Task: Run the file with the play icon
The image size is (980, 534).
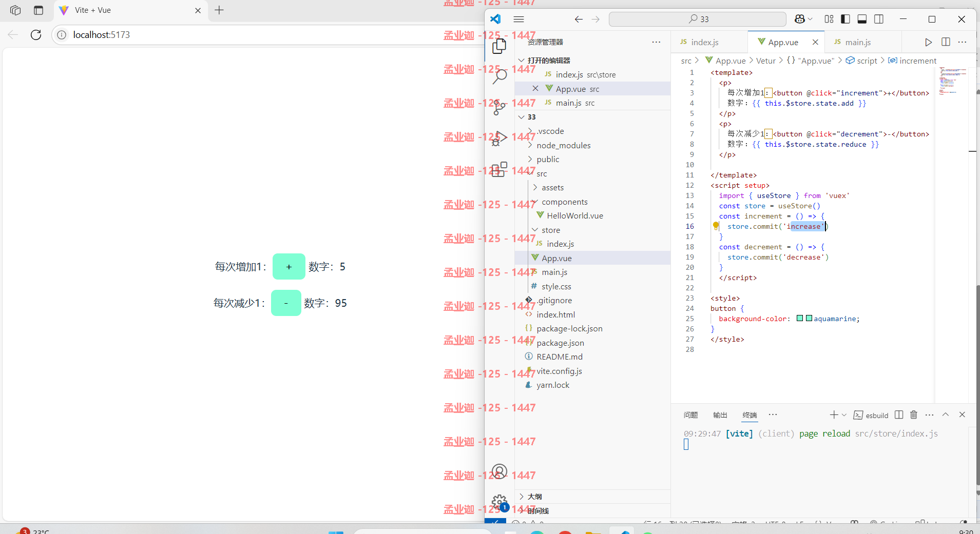Action: [x=928, y=42]
